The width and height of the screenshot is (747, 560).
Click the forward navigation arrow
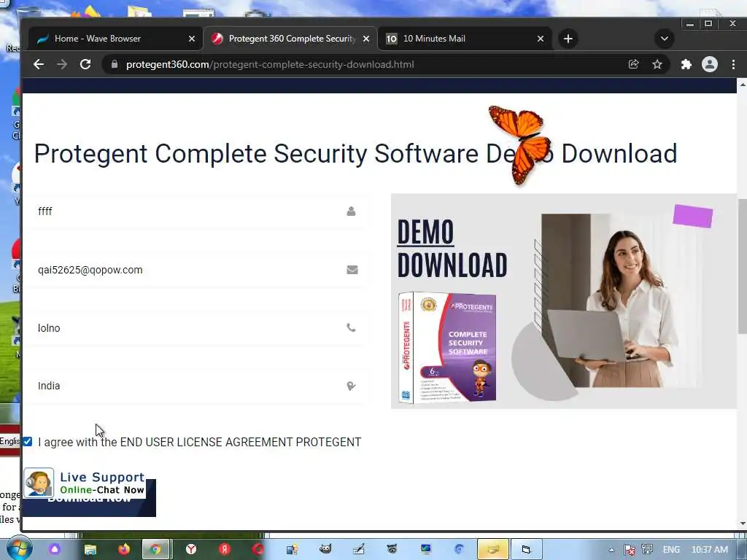click(x=62, y=64)
